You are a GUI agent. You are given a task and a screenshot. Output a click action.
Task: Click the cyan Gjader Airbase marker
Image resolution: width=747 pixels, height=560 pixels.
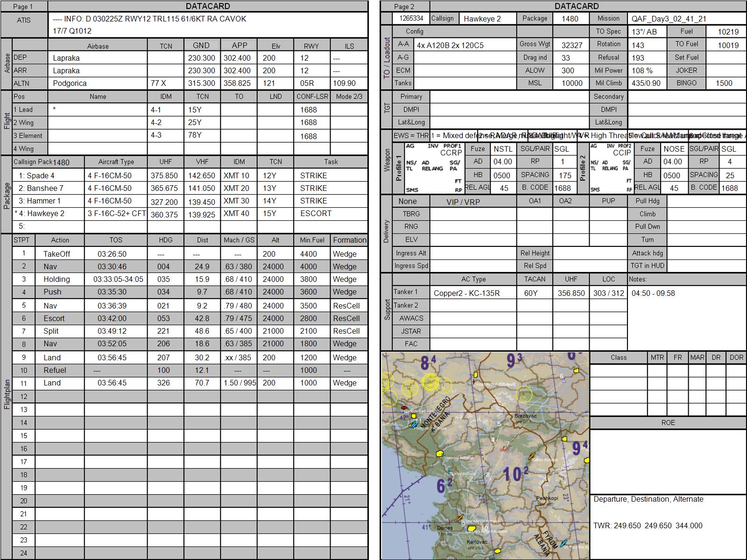pos(450,471)
